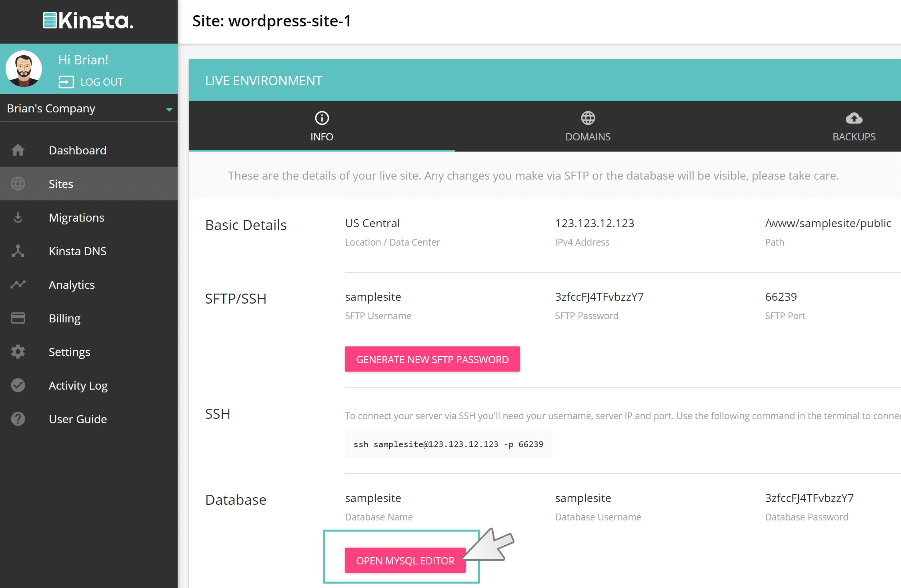This screenshot has width=901, height=588.
Task: Click the Migrations download icon
Action: [18, 218]
